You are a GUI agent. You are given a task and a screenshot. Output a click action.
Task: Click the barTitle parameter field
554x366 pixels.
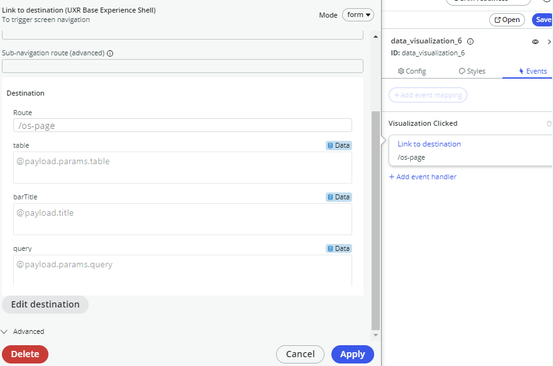pyautogui.click(x=182, y=219)
